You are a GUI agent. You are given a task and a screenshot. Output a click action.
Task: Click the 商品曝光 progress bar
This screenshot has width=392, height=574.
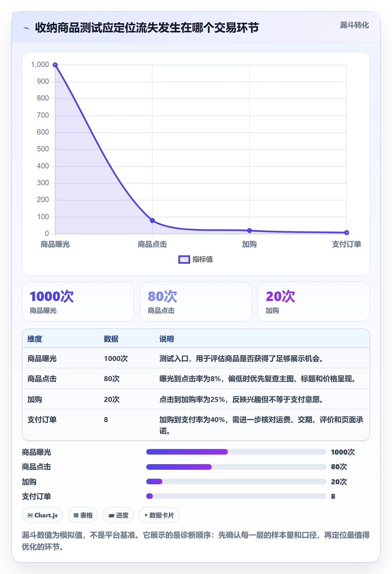[236, 452]
